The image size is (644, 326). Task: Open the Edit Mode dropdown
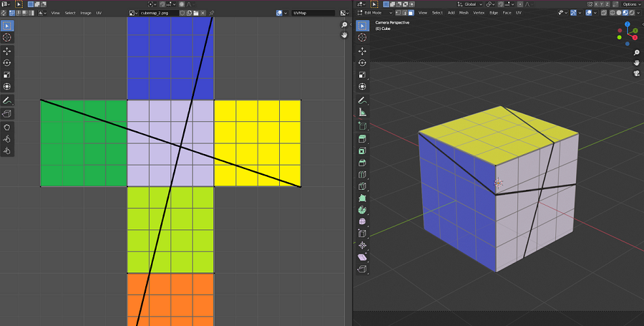click(x=375, y=13)
